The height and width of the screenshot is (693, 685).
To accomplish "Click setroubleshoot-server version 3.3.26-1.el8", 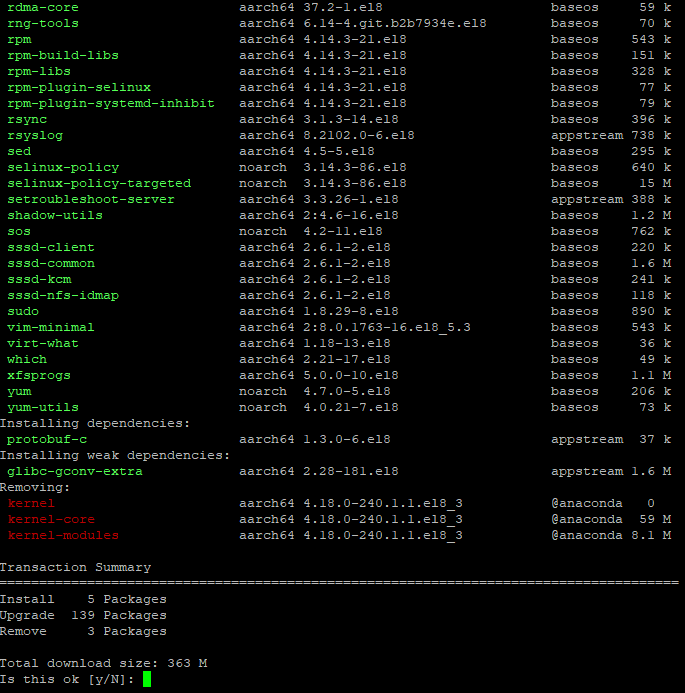I will tap(351, 199).
